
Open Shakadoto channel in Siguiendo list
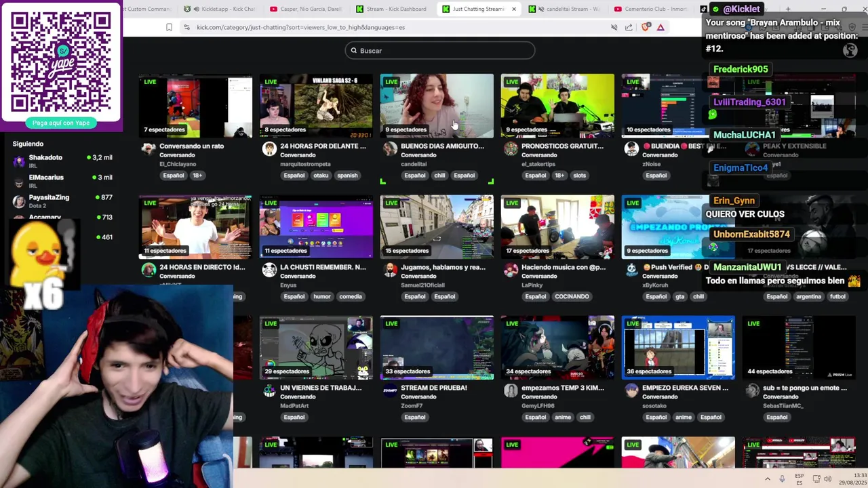[64, 161]
